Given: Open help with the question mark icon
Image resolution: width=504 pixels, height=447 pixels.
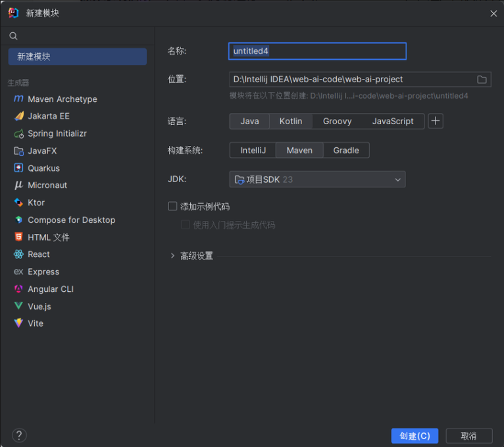Looking at the screenshot, I should click(x=19, y=435).
